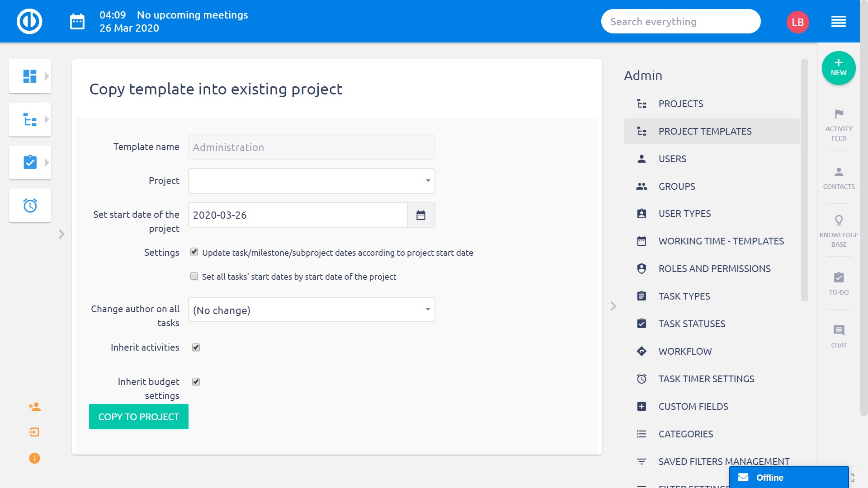The image size is (868, 488).
Task: Toggle Inherit activities checkbox
Action: pos(196,347)
